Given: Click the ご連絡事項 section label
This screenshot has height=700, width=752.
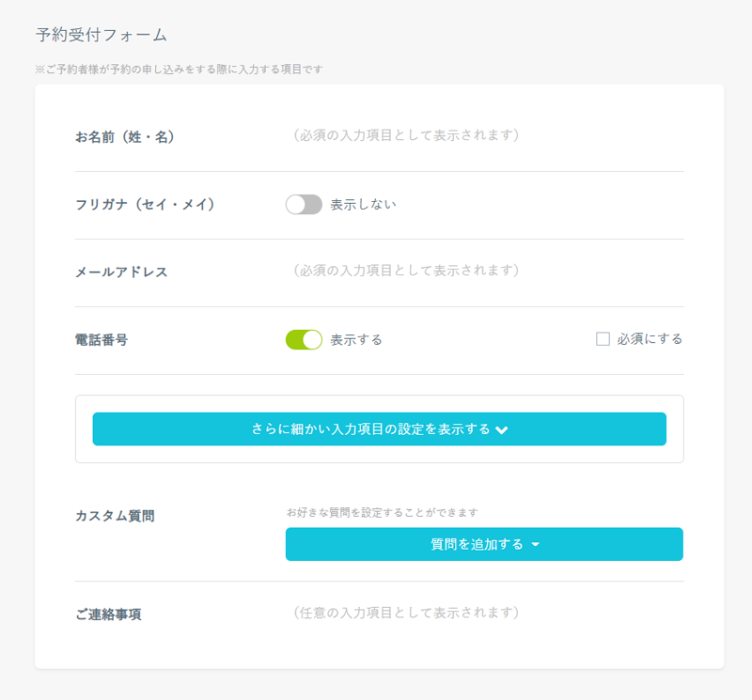Looking at the screenshot, I should point(108,614).
